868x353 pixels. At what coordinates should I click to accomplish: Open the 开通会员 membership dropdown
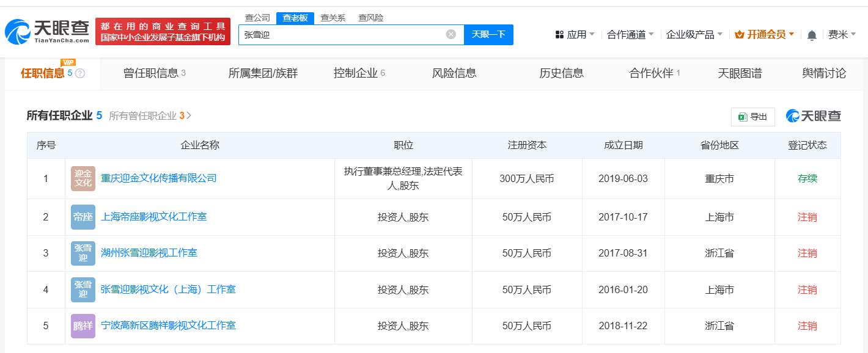765,35
